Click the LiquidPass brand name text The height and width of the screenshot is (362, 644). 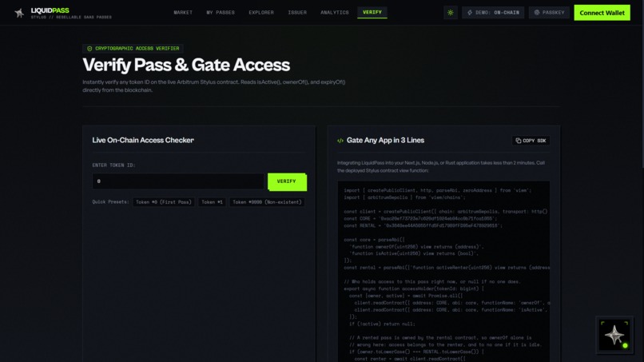tap(50, 10)
